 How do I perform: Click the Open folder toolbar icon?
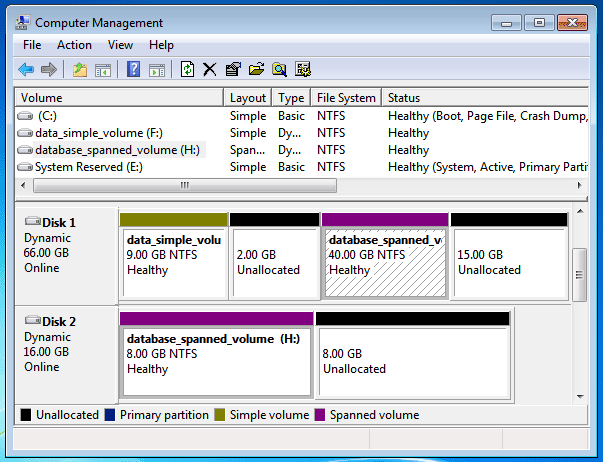257,70
